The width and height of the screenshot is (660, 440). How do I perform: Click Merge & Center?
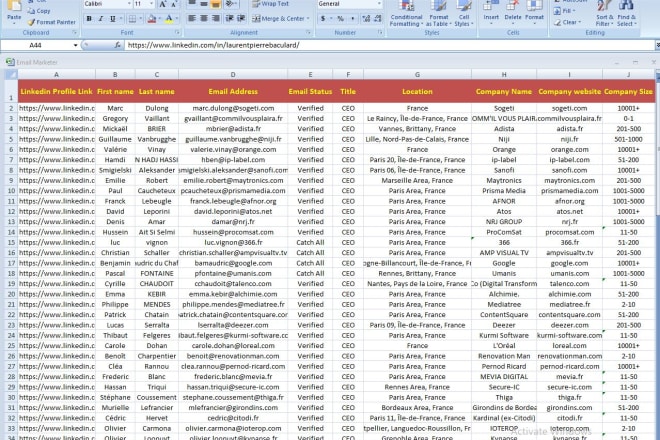click(x=278, y=19)
